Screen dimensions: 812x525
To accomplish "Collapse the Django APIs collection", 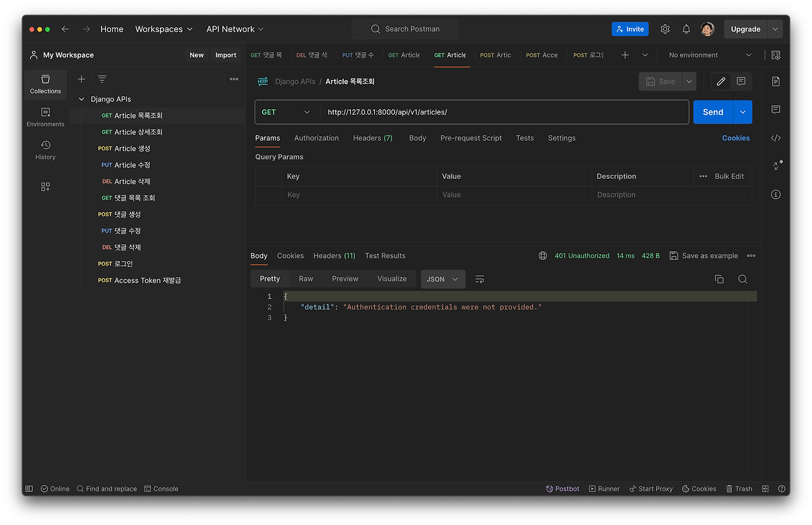I will click(81, 99).
